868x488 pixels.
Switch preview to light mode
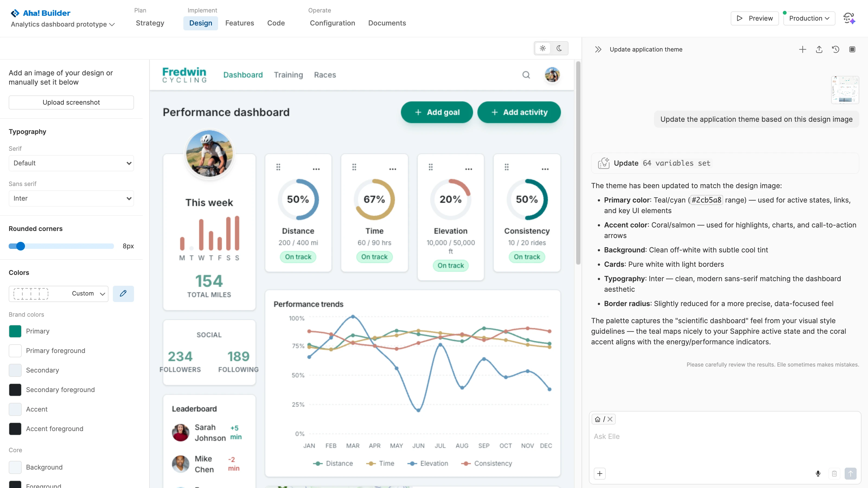[x=543, y=48]
